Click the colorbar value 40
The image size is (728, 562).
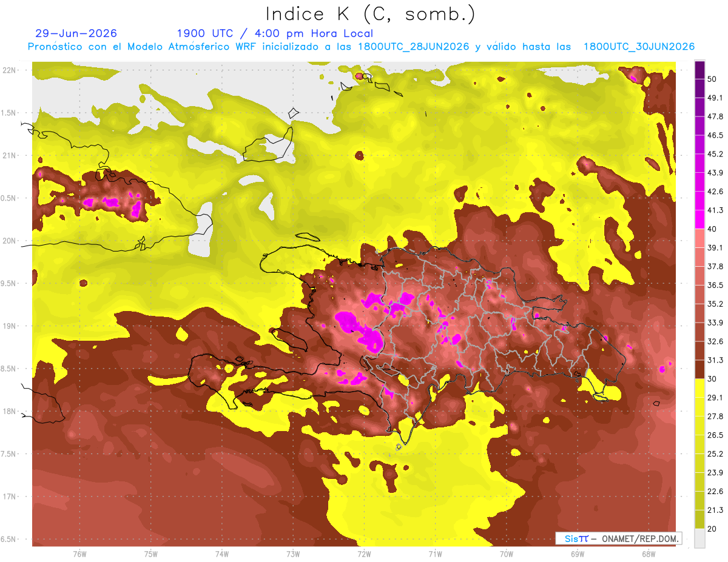[x=712, y=229]
